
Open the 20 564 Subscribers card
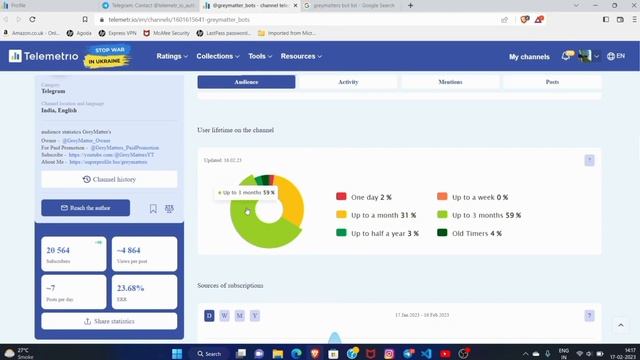click(x=74, y=254)
